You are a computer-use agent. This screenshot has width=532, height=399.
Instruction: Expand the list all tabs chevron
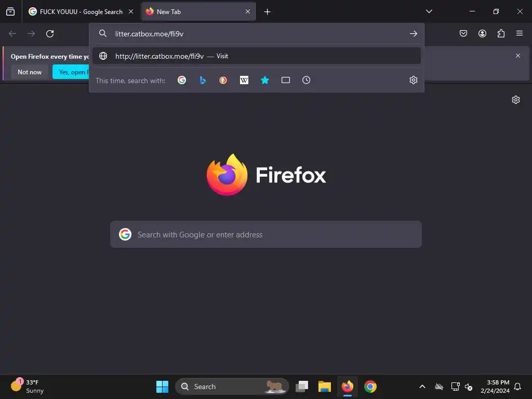point(429,11)
